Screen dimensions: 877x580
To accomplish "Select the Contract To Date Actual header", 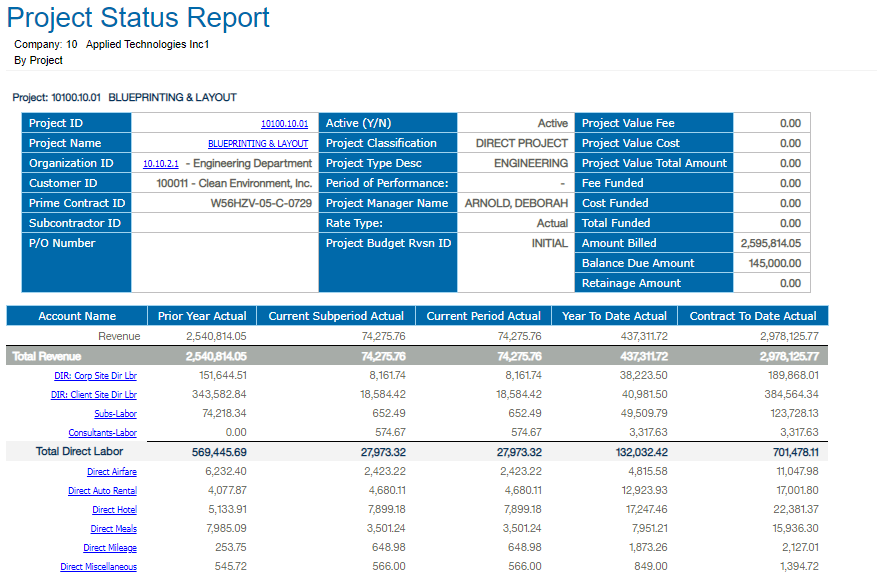I will coord(753,316).
